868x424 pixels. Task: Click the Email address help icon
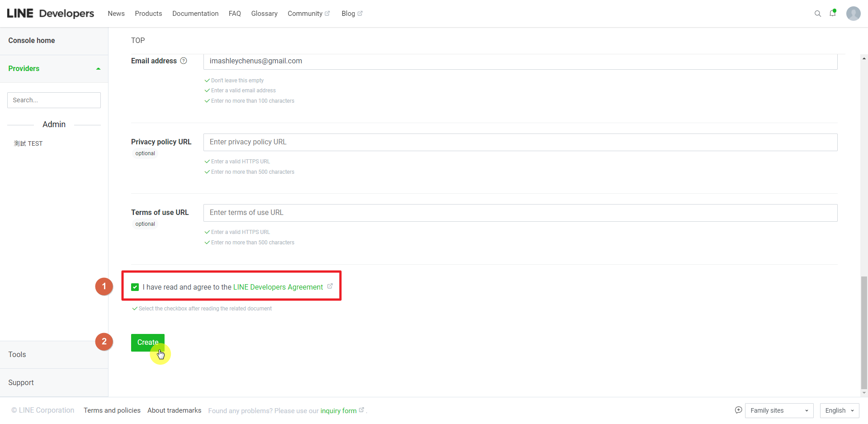(x=184, y=61)
